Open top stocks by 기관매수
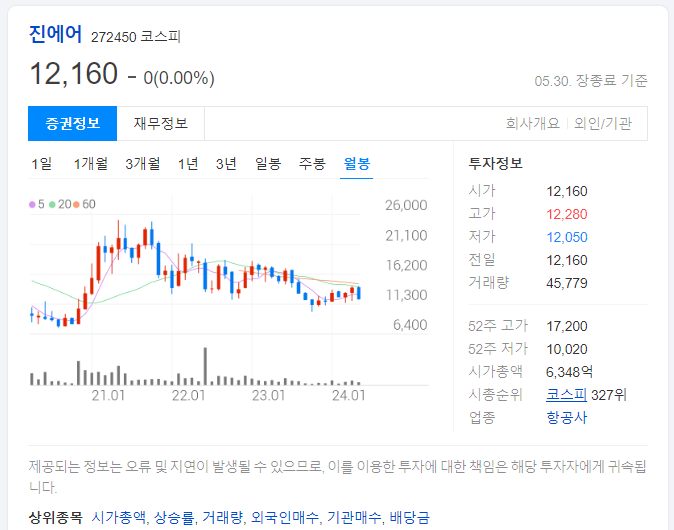The image size is (674, 530). click(x=354, y=517)
